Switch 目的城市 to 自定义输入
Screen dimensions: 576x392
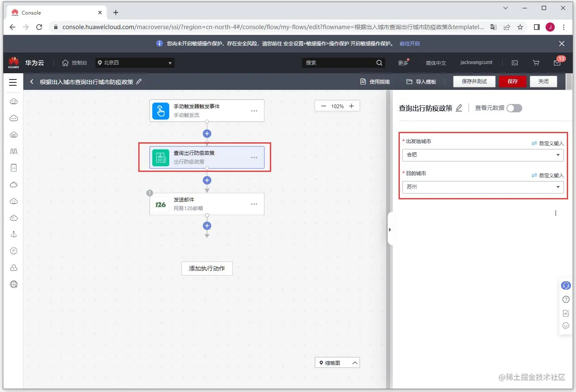pyautogui.click(x=548, y=175)
